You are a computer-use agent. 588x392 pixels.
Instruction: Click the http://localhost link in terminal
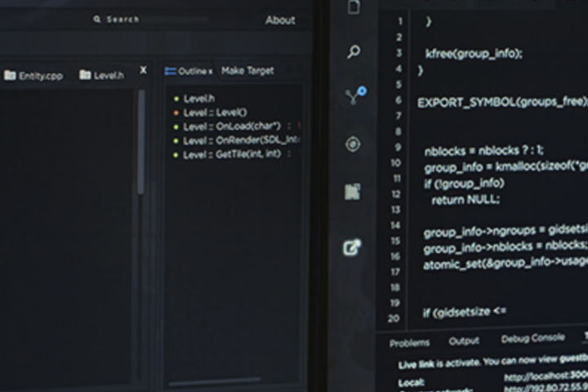(x=546, y=376)
